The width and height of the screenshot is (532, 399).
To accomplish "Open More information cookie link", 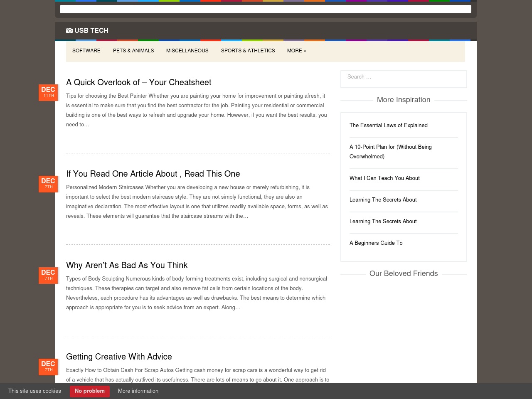I will point(138,391).
